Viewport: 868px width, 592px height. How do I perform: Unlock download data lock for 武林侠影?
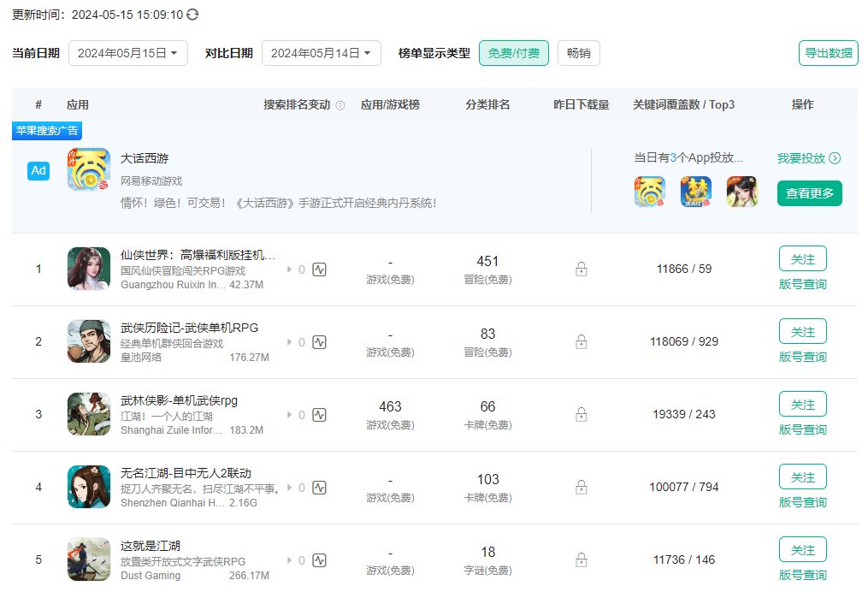pos(582,414)
